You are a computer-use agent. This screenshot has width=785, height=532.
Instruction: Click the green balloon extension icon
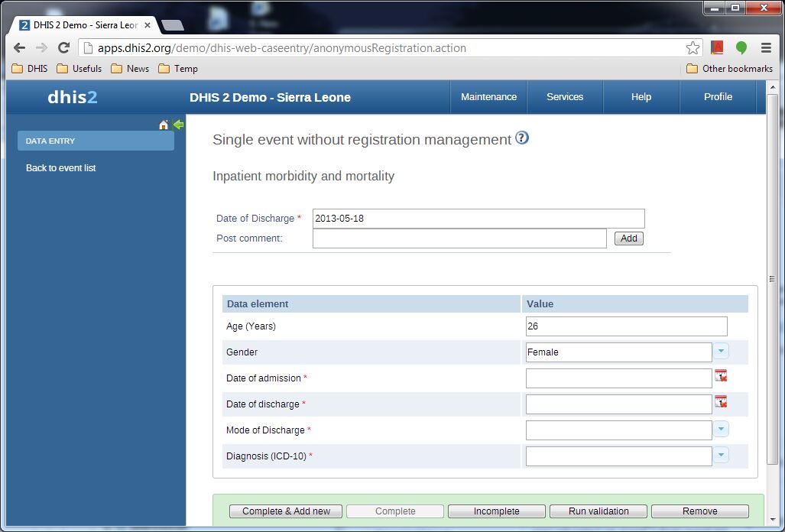tap(741, 48)
